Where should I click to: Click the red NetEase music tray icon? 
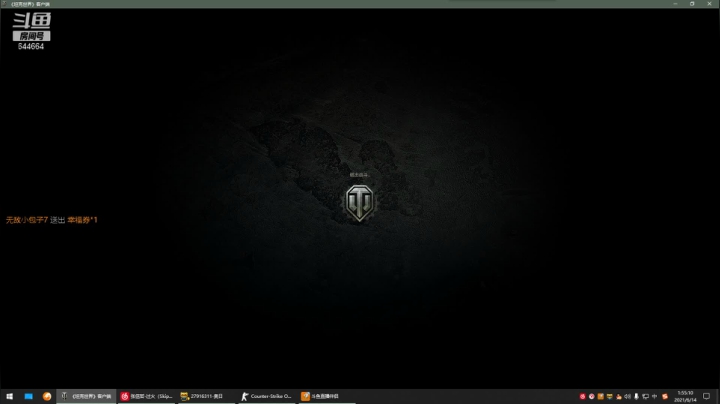(582, 396)
